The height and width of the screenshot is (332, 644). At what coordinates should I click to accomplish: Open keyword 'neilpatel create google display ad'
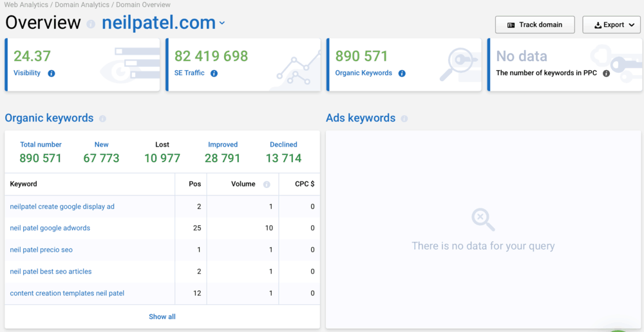click(x=62, y=207)
